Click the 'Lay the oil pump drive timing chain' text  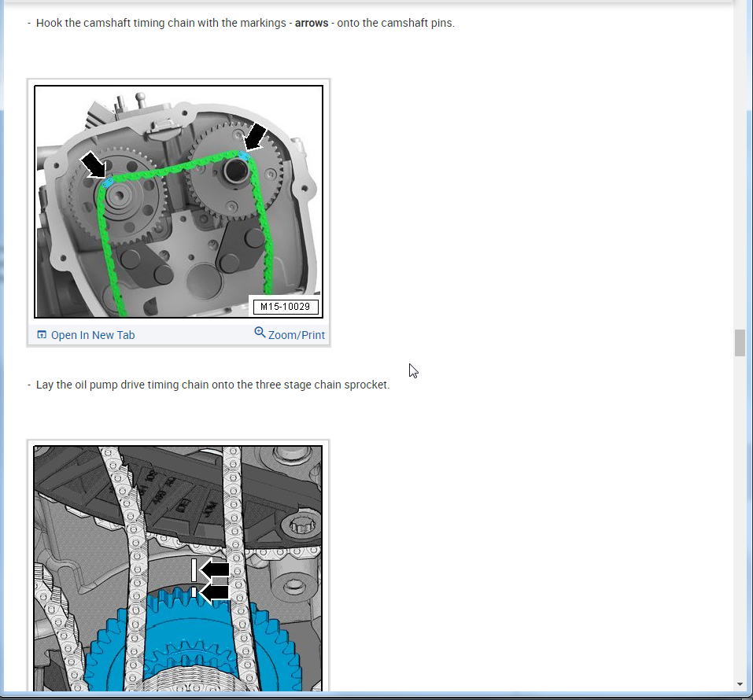(212, 385)
